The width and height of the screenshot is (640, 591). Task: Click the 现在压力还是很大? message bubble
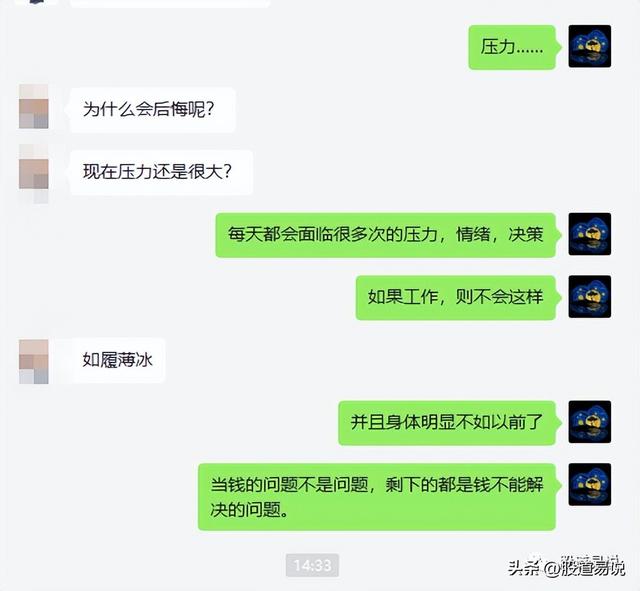coord(161,172)
